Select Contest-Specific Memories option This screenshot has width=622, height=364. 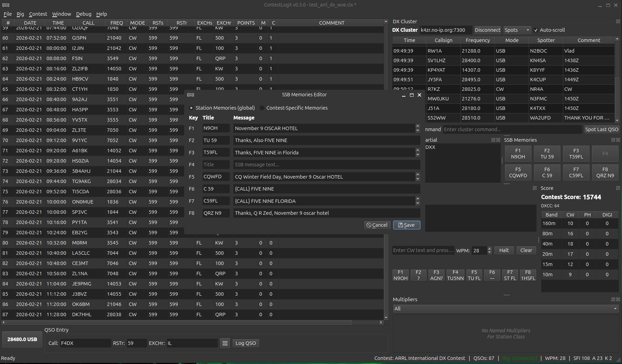(x=262, y=108)
